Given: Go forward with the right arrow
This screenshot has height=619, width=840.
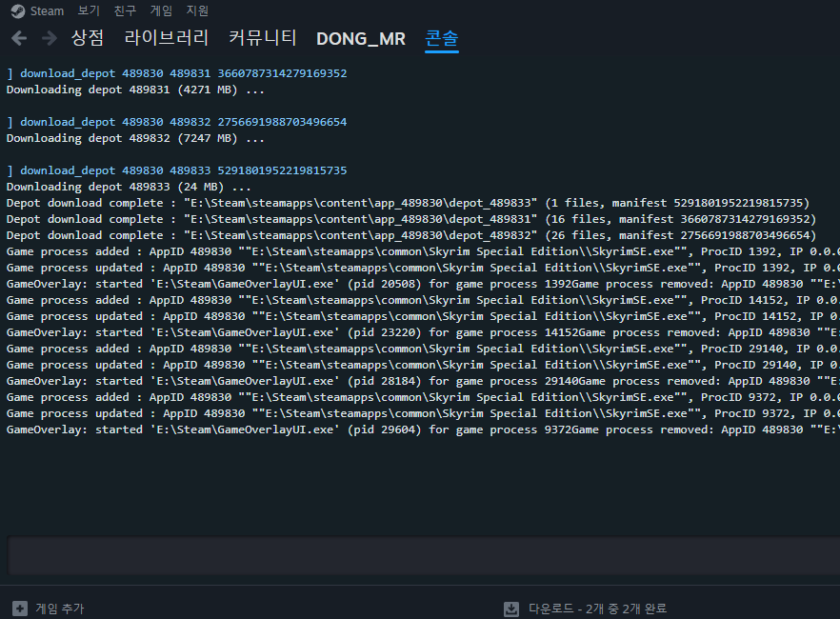Looking at the screenshot, I should coord(50,38).
